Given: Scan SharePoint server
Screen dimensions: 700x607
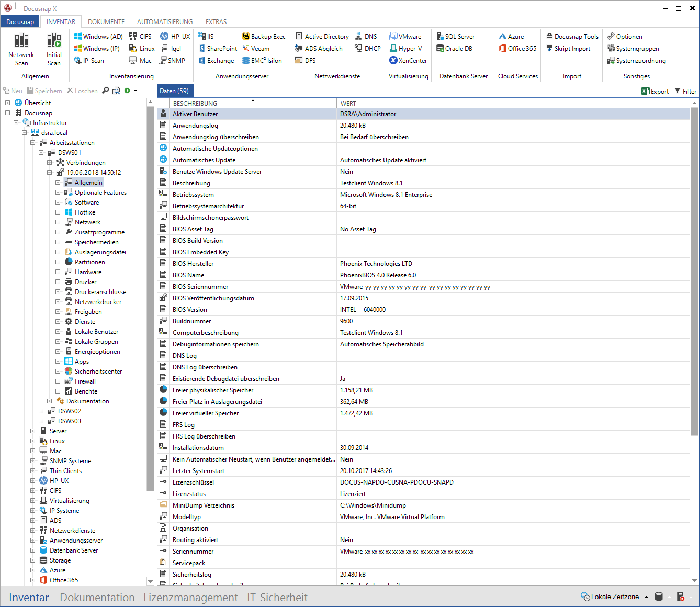Looking at the screenshot, I should 218,48.
